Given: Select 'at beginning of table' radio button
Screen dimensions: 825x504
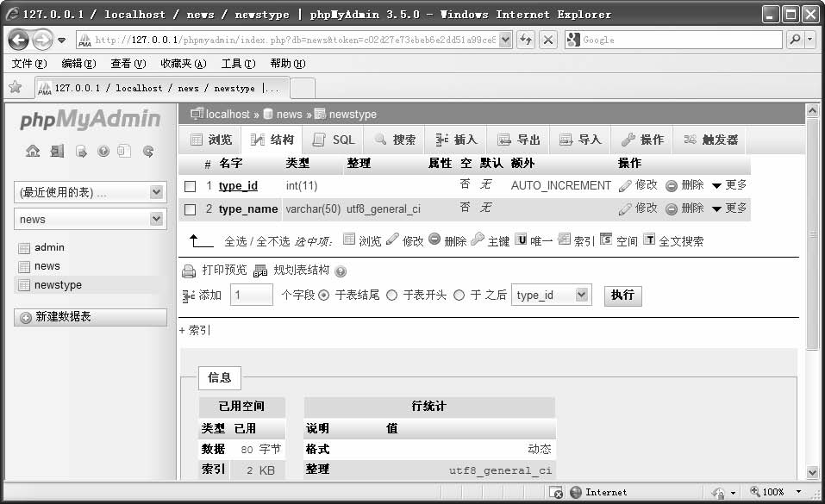Looking at the screenshot, I should coord(391,296).
